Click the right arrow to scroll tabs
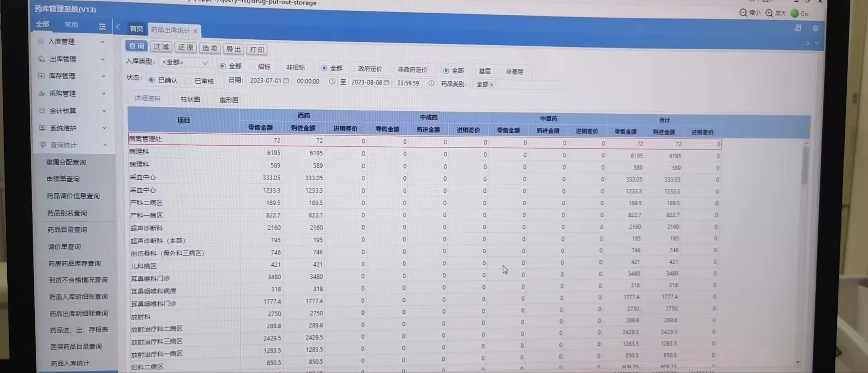This screenshot has height=373, width=868. point(807,43)
